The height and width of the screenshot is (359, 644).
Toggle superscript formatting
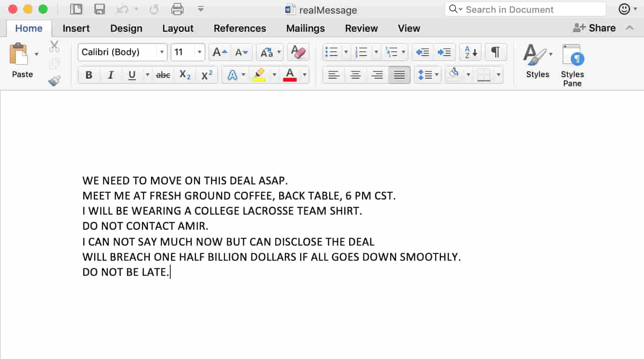click(207, 75)
